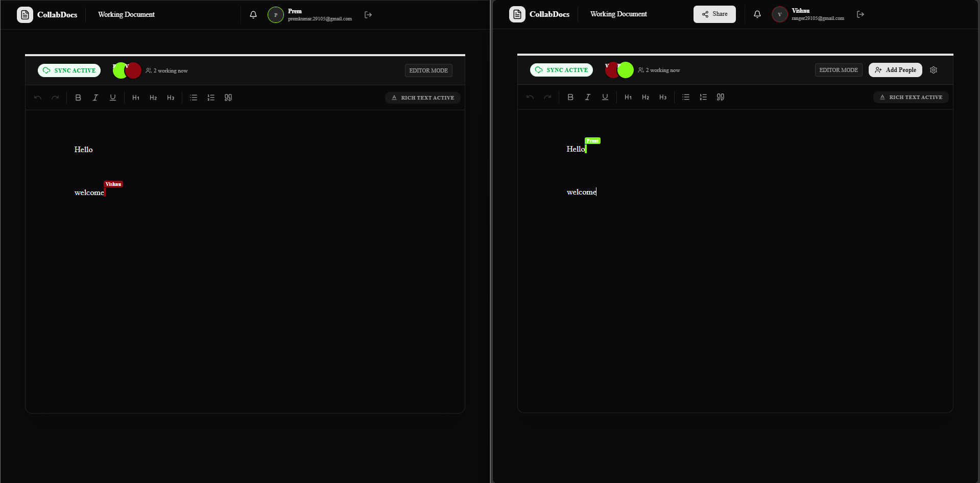Insert blockquote in the left (Prem) editor

tap(228, 98)
